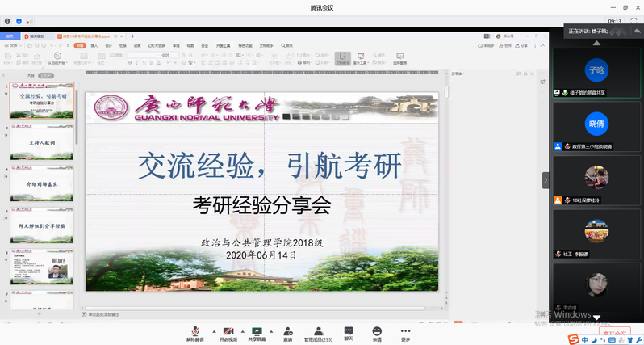Screen dimensions: 644x345
Task: Select the 审阅 ribbon tab
Action: [176, 45]
